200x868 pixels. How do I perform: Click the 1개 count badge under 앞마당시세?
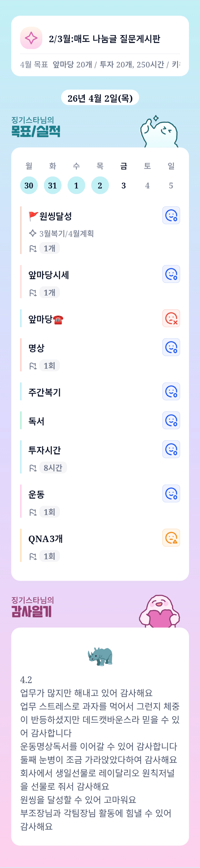coord(50,293)
